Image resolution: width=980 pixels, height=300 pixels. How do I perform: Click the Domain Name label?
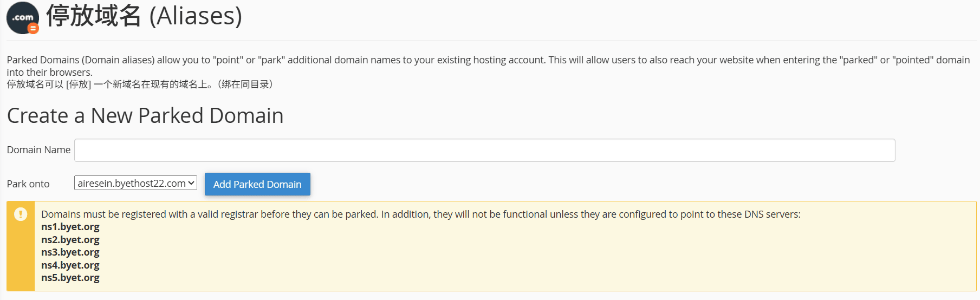click(38, 150)
